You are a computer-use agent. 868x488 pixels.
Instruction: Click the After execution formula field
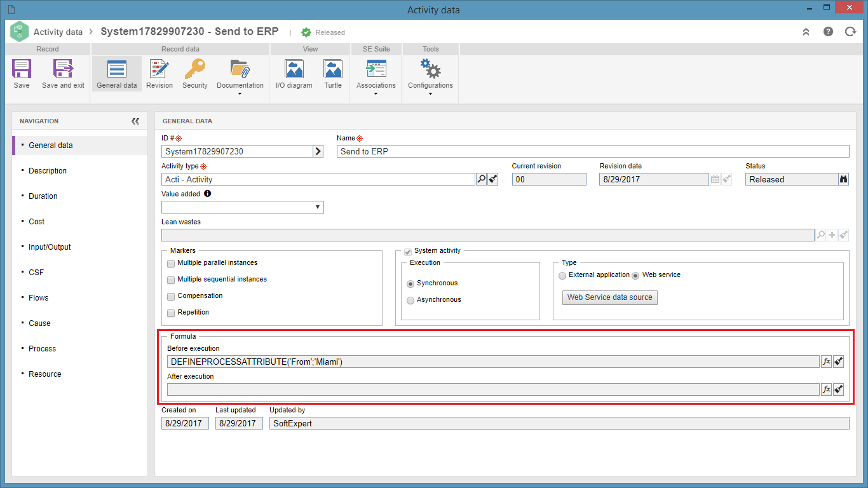493,390
